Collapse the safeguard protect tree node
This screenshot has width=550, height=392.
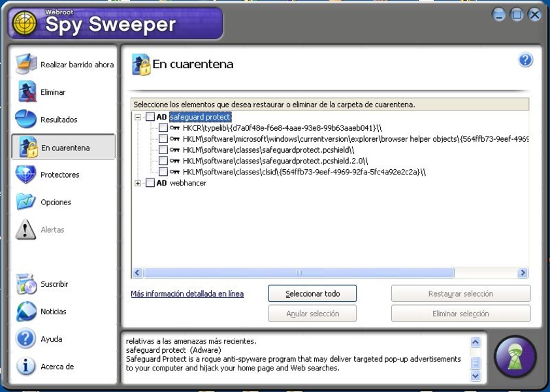pyautogui.click(x=138, y=117)
